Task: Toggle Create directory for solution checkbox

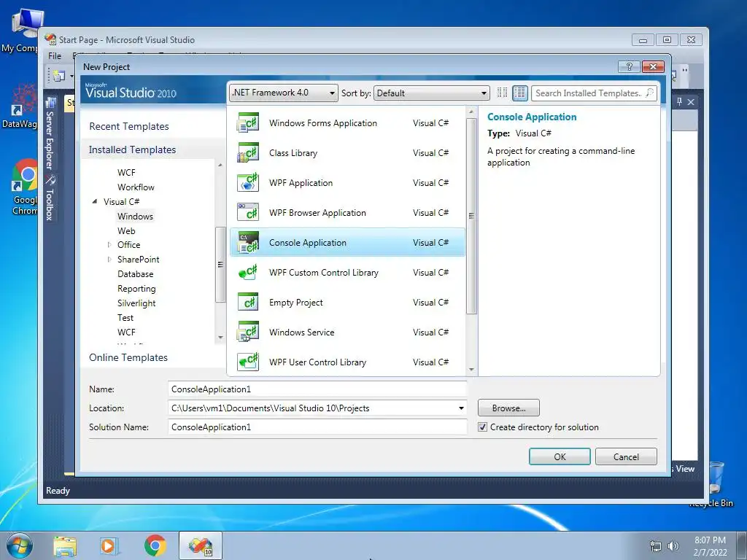Action: click(x=483, y=427)
